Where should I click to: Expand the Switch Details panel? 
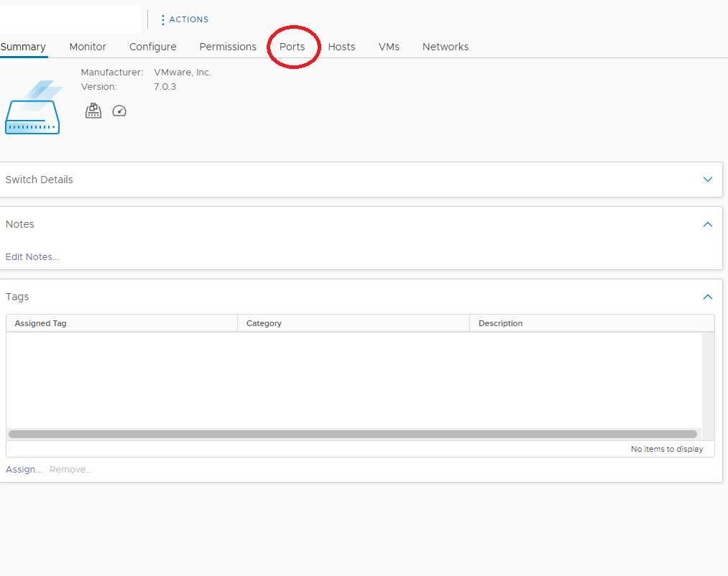tap(708, 180)
